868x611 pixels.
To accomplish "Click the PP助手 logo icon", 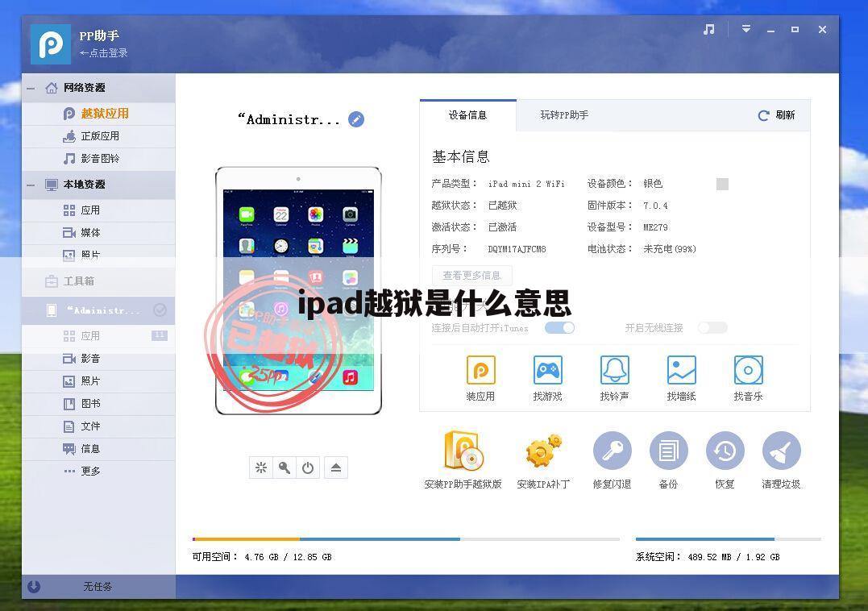I will point(51,44).
